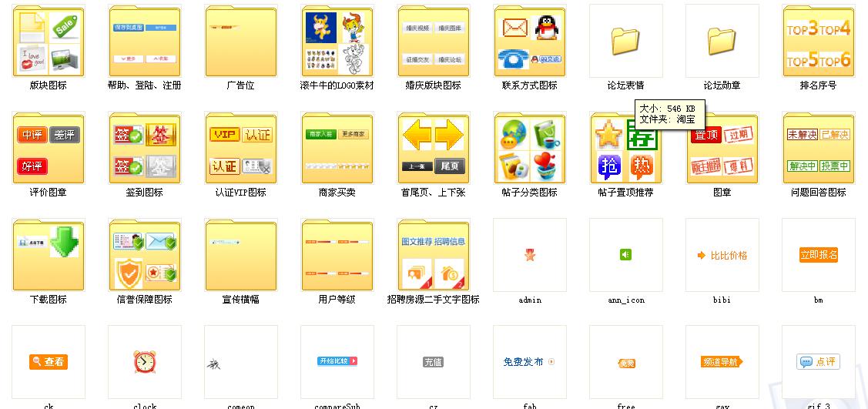Select the 用户等级 folder icon
The width and height of the screenshot is (868, 409).
tap(337, 255)
